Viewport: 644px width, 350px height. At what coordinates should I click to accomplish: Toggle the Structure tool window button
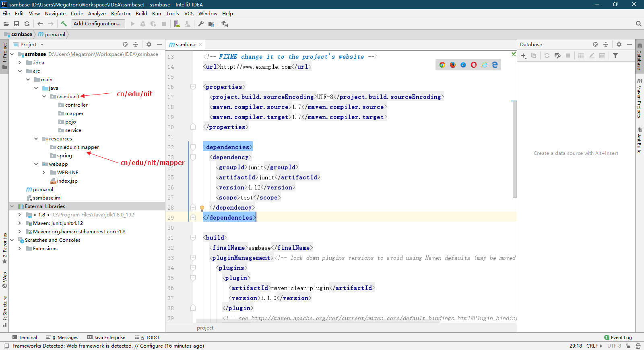click(x=4, y=311)
